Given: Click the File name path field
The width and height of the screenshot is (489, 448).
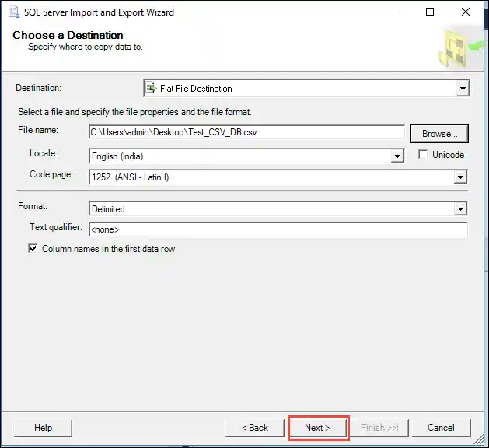Looking at the screenshot, I should pos(246,132).
